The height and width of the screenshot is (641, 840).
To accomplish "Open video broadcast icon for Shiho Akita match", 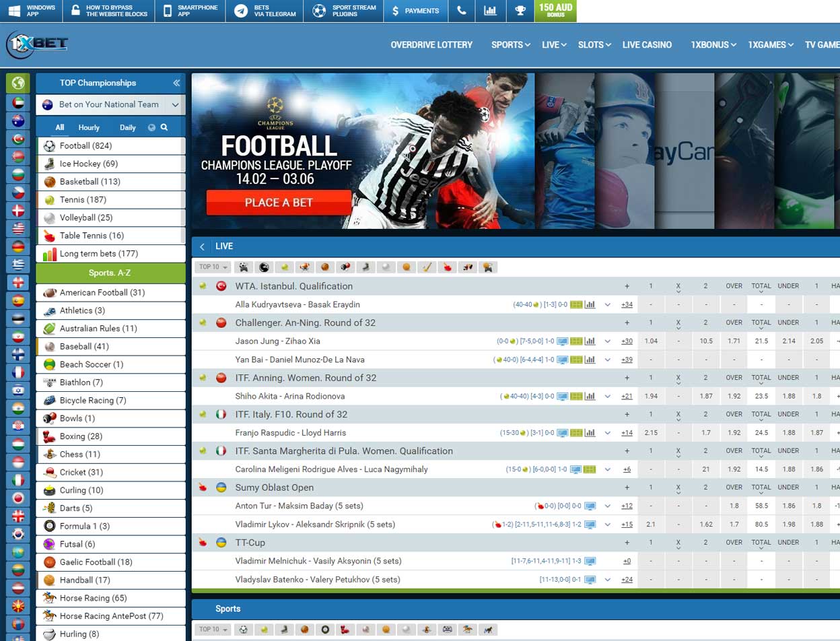I will [x=562, y=397].
